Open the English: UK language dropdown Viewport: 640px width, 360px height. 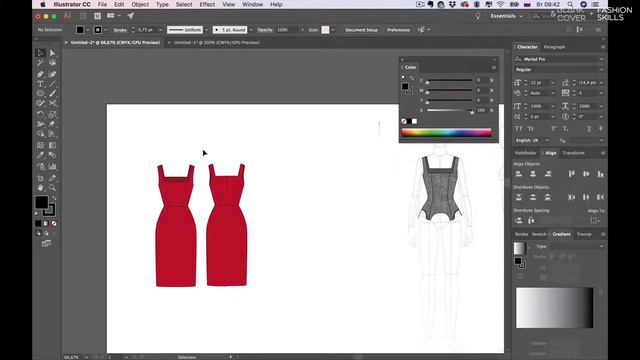click(x=547, y=140)
